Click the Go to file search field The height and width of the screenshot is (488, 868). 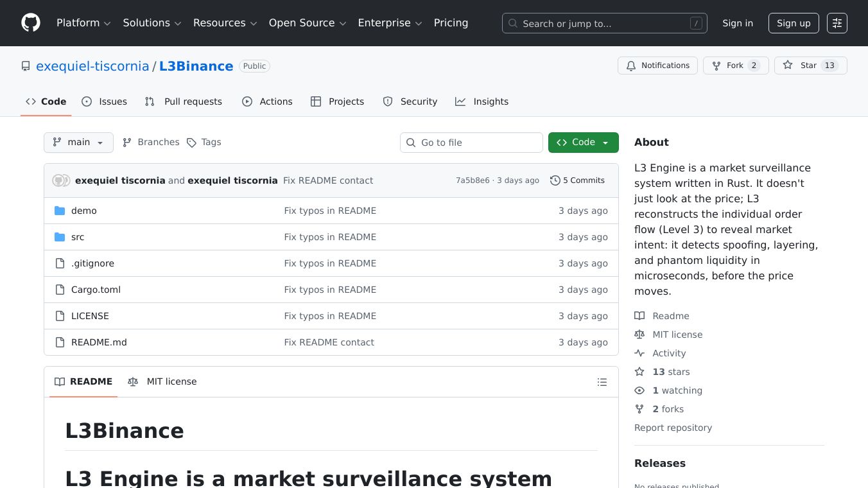[x=471, y=142]
